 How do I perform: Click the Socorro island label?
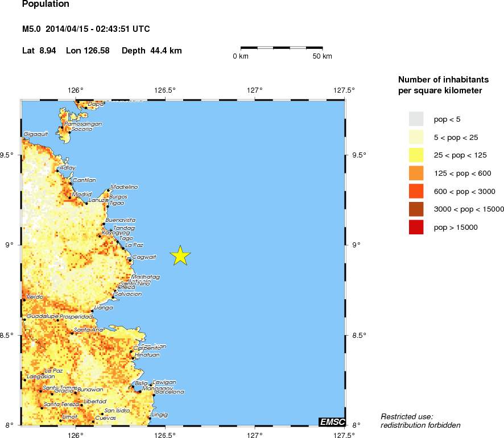[x=81, y=129]
